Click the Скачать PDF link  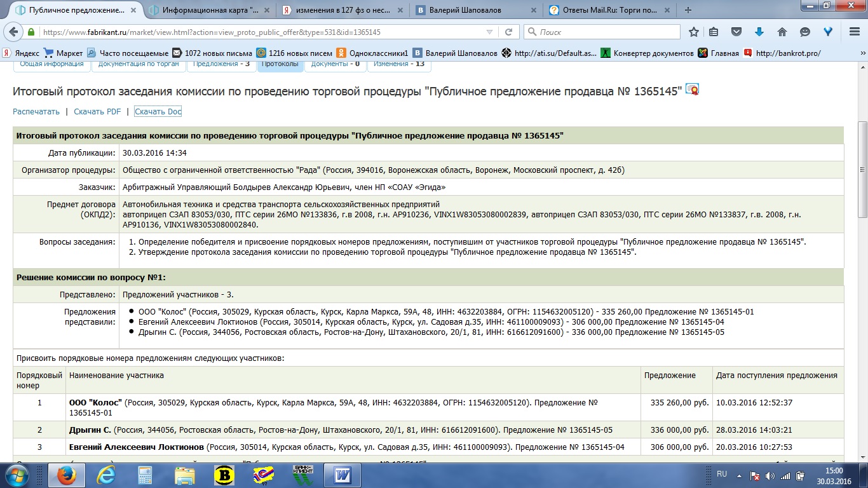[x=97, y=112]
